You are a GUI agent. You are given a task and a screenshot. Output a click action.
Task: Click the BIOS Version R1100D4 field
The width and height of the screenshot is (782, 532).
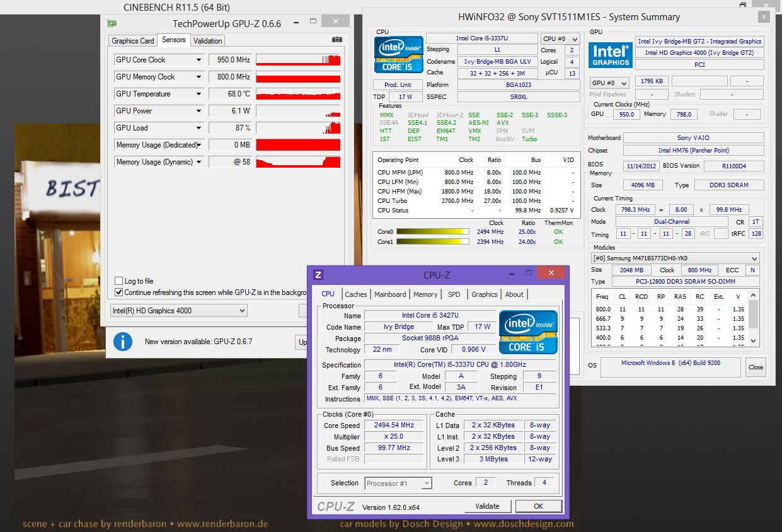pyautogui.click(x=733, y=166)
